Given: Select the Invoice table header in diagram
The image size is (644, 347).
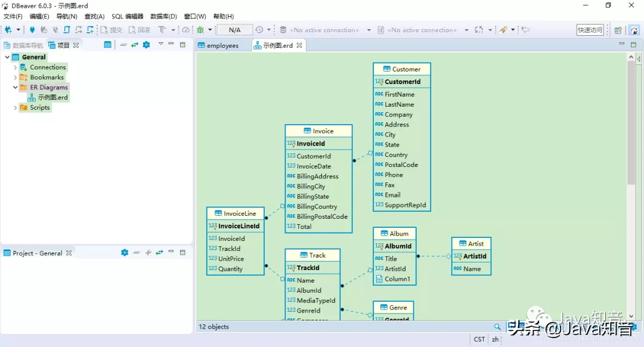Looking at the screenshot, I should click(x=318, y=131).
